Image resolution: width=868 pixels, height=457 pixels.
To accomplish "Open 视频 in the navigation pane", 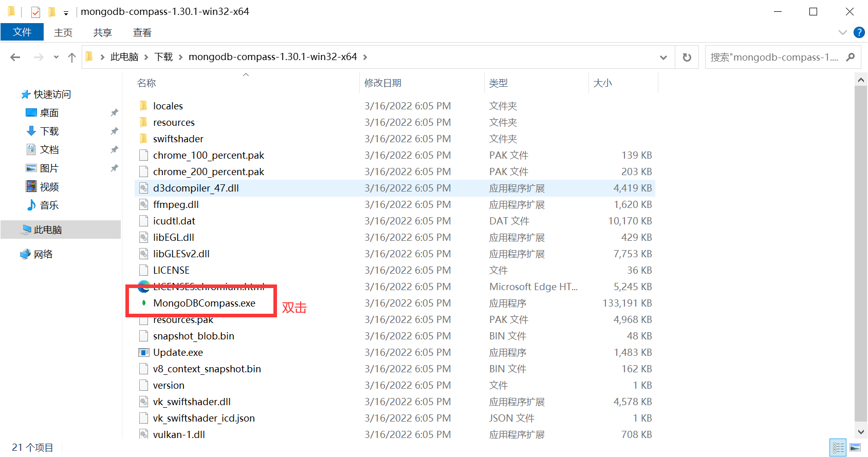I will [x=49, y=187].
